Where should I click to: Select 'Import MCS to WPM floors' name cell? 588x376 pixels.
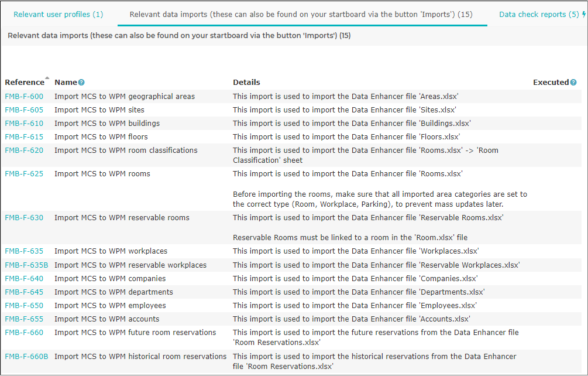tap(101, 137)
